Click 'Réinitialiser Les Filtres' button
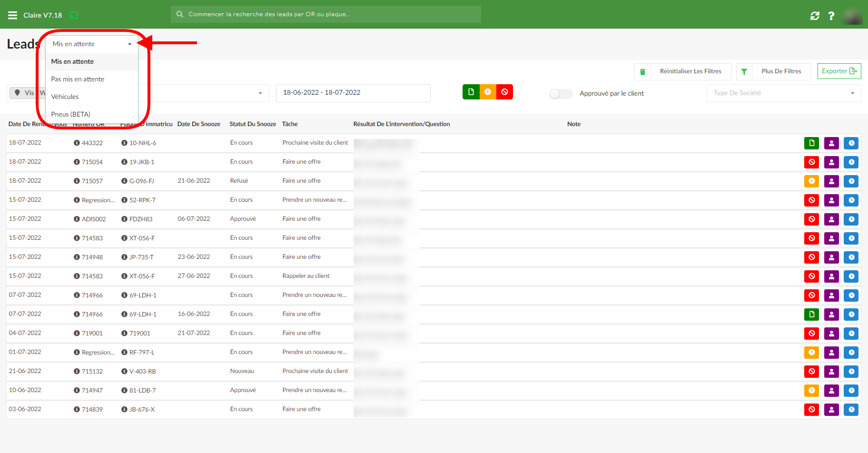The width and height of the screenshot is (868, 453). click(x=690, y=71)
